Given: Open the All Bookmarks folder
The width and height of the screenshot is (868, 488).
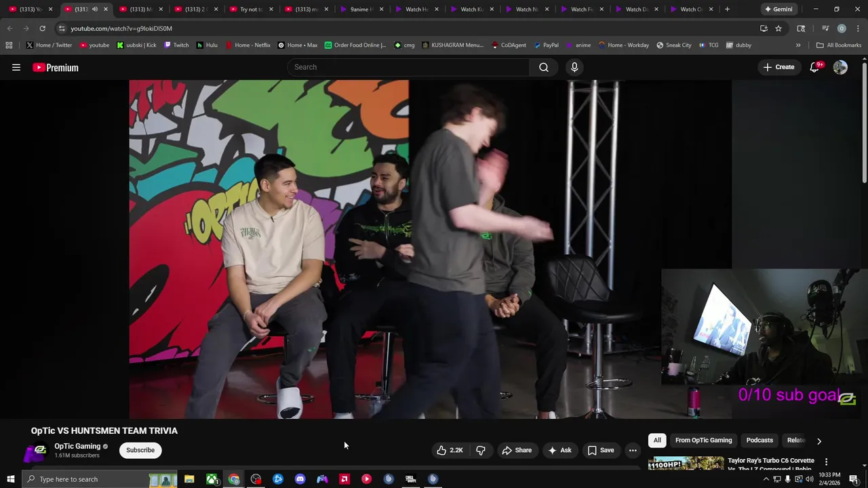Looking at the screenshot, I should [x=839, y=45].
